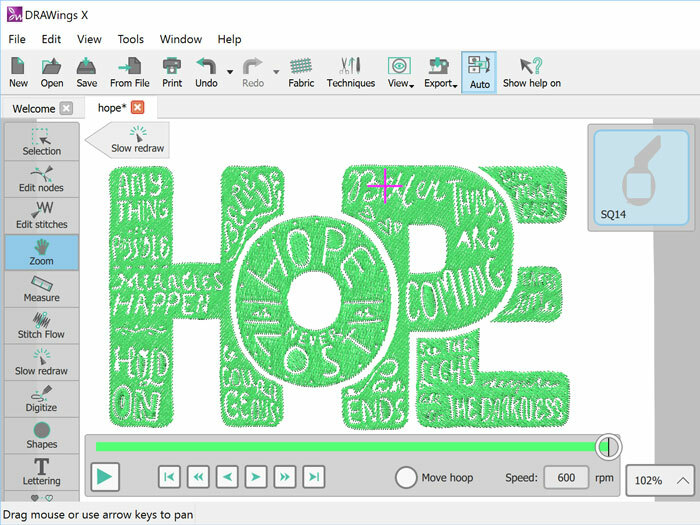This screenshot has height=525, width=700.
Task: Activate the Stitch Flow tool
Action: click(42, 325)
